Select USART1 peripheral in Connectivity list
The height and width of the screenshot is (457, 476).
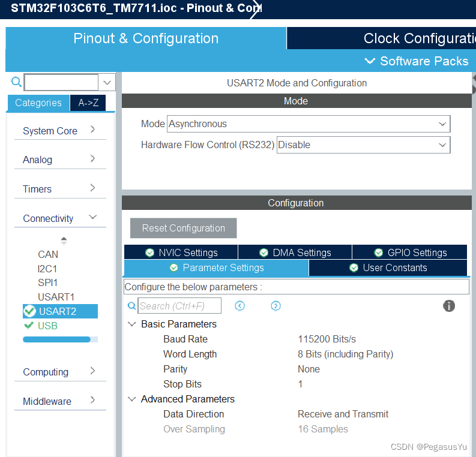coord(56,297)
